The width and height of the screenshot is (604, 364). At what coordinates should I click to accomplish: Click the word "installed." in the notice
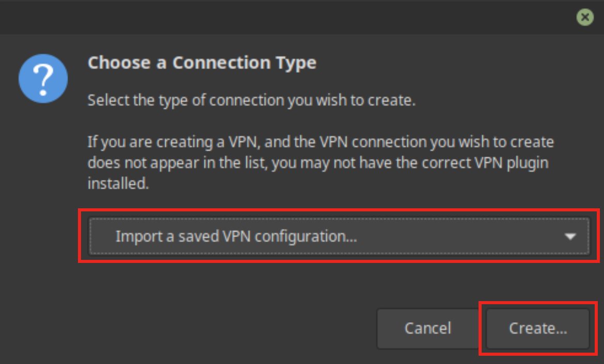[118, 184]
